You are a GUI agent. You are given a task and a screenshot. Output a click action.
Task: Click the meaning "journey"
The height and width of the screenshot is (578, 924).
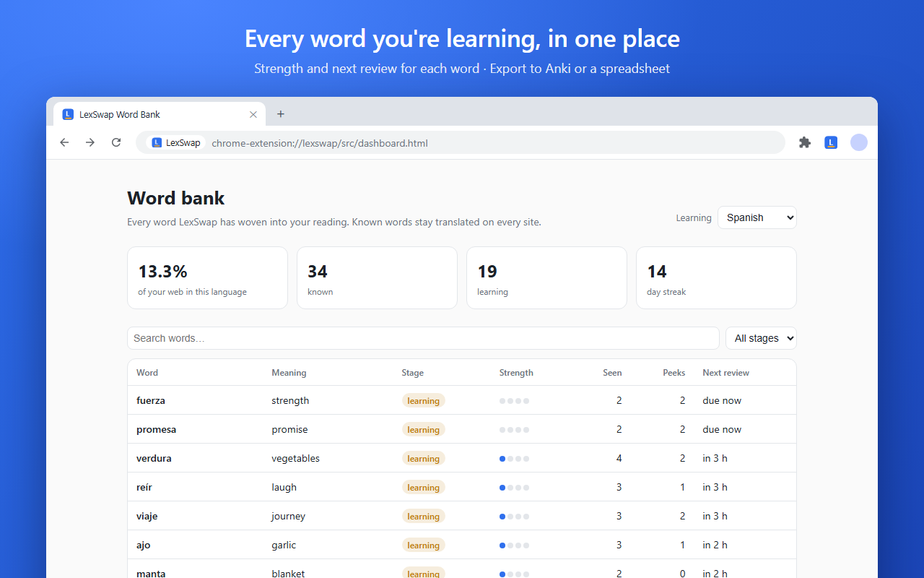point(289,516)
